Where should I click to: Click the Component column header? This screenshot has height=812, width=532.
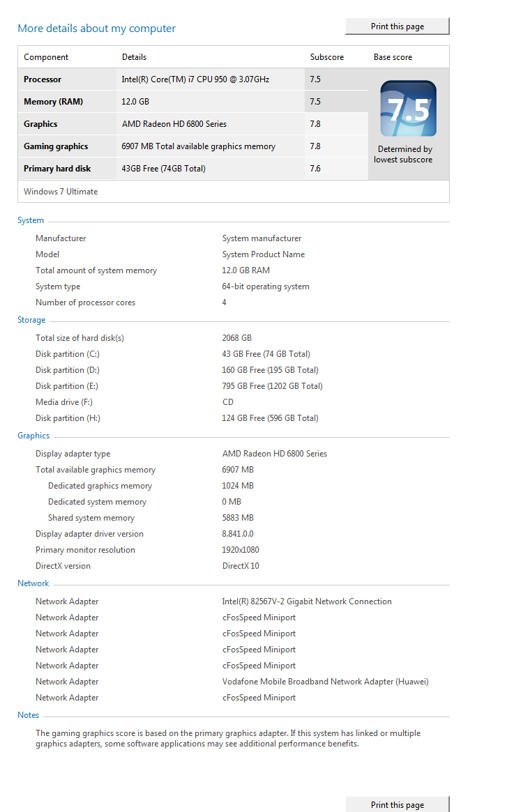(46, 57)
